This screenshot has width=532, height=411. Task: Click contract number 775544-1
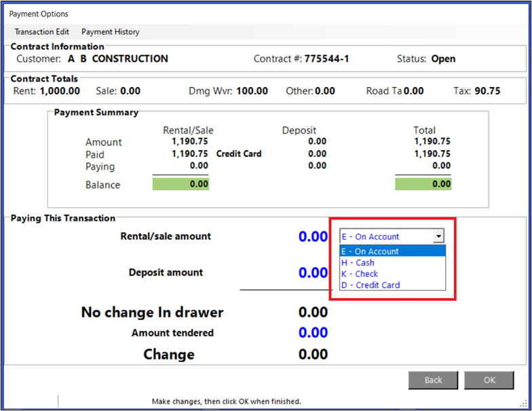[x=326, y=58]
